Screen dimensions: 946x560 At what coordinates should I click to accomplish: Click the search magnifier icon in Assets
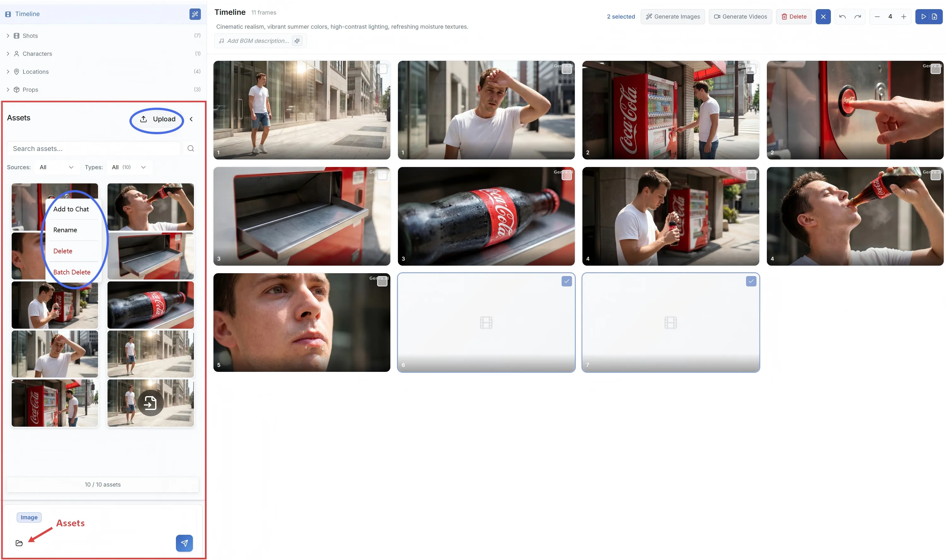[x=191, y=148]
